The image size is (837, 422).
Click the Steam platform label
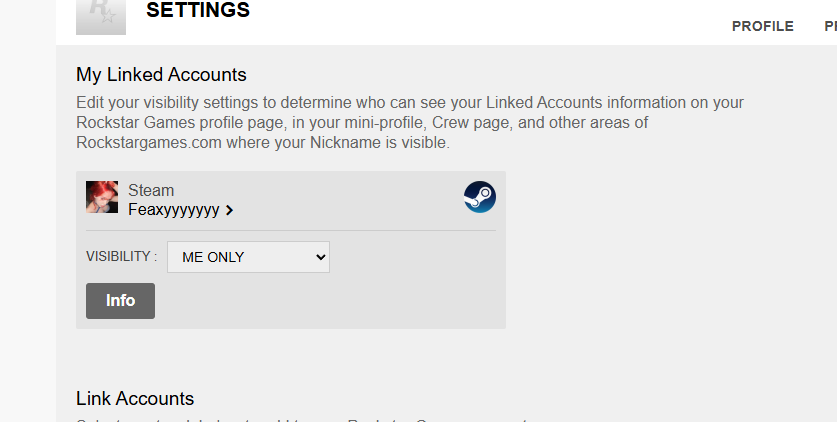pyautogui.click(x=151, y=190)
